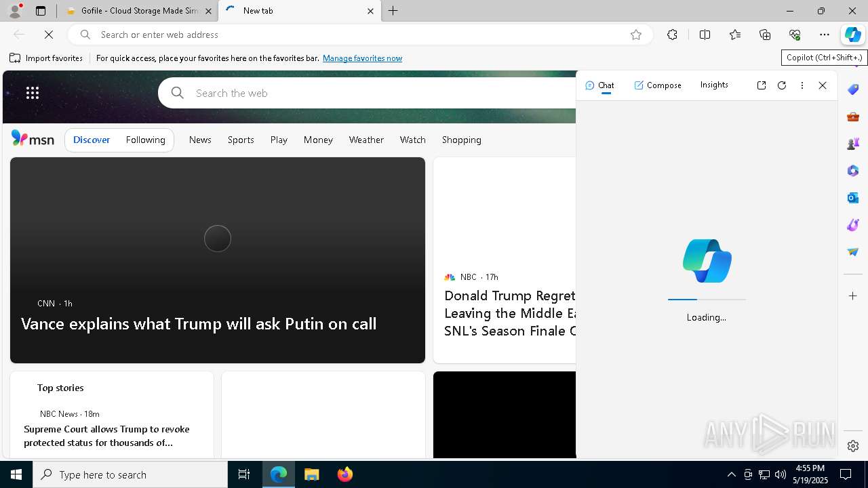
Task: Open the News section
Action: coord(200,140)
